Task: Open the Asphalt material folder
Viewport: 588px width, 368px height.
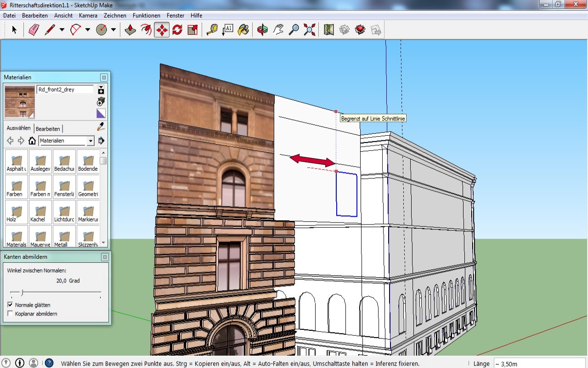Action: (x=17, y=162)
